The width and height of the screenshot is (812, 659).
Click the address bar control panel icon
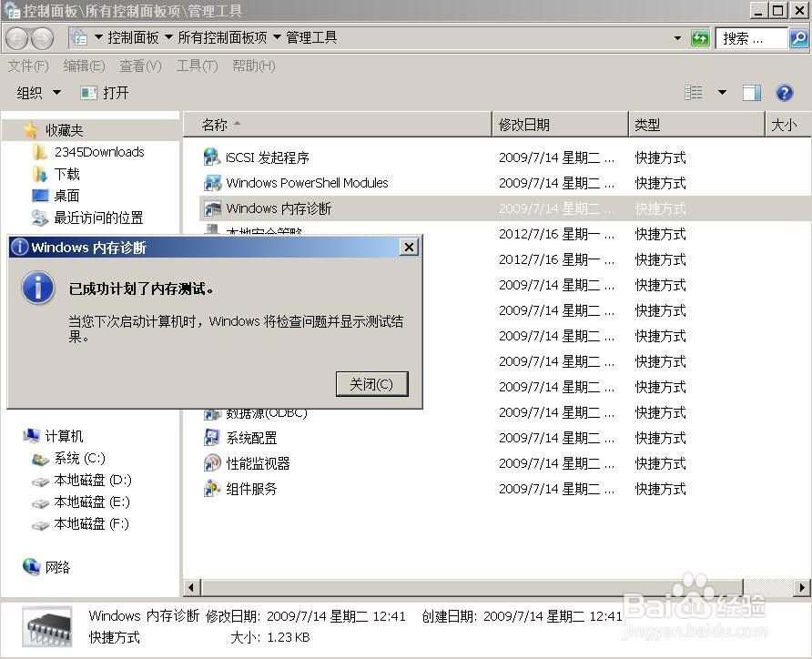pyautogui.click(x=79, y=37)
